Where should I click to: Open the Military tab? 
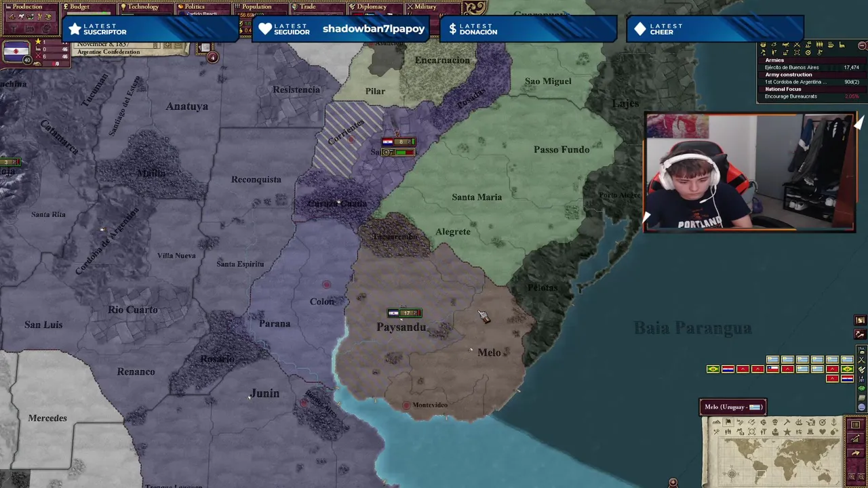[425, 7]
